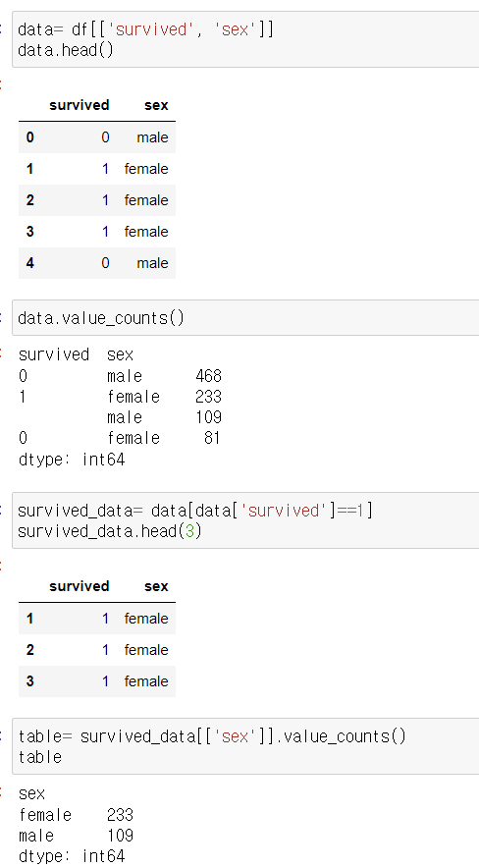Screen dimensions: 479x868
Task: Click 'male' label in final table output
Action: 36,836
